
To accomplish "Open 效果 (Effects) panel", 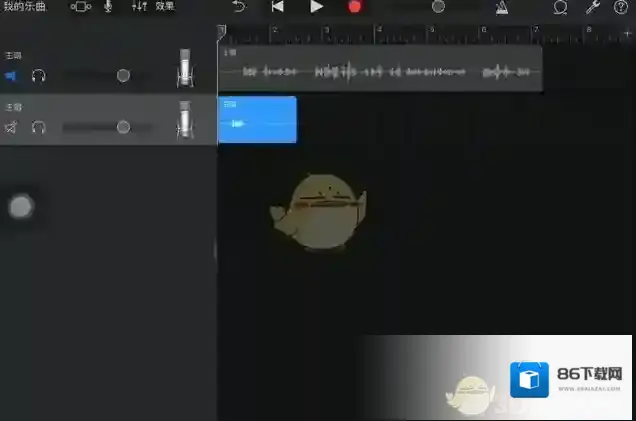I will (x=165, y=7).
